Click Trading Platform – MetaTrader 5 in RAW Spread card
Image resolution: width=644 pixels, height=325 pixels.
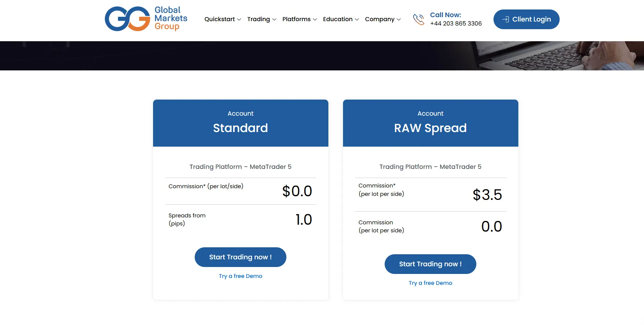(x=430, y=167)
